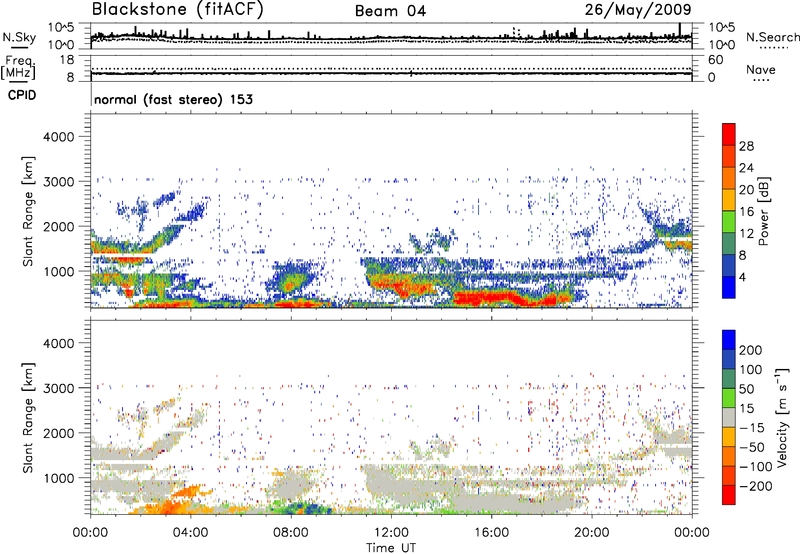Click the 'Nave' legend label
The image size is (800, 554).
761,70
